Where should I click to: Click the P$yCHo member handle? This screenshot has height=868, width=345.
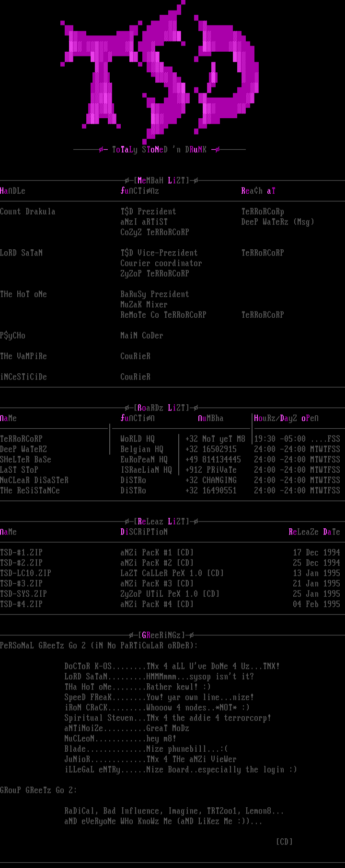(13, 335)
